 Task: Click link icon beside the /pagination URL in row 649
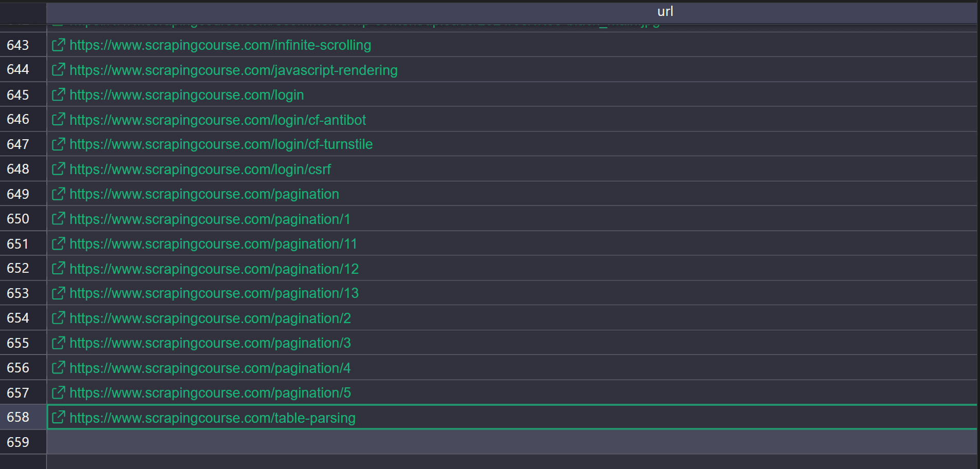point(59,194)
